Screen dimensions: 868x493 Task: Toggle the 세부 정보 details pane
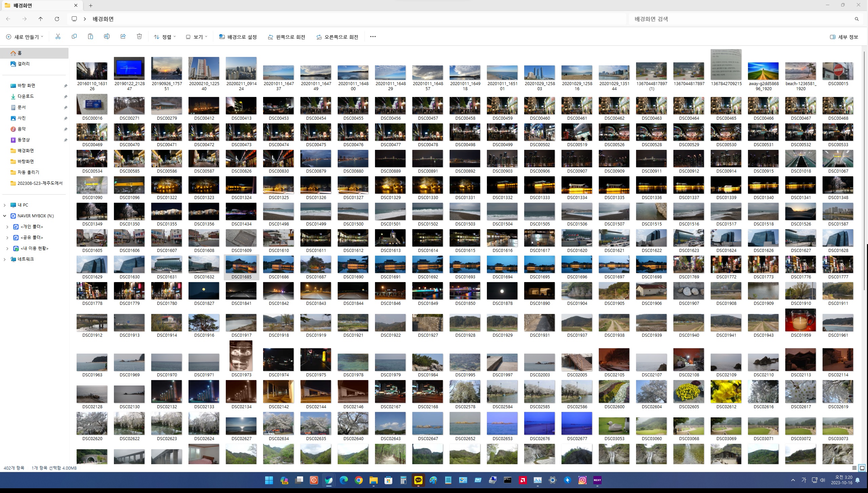[844, 37]
